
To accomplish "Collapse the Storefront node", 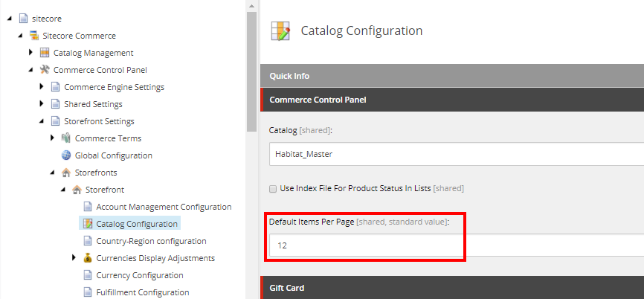I will point(63,190).
